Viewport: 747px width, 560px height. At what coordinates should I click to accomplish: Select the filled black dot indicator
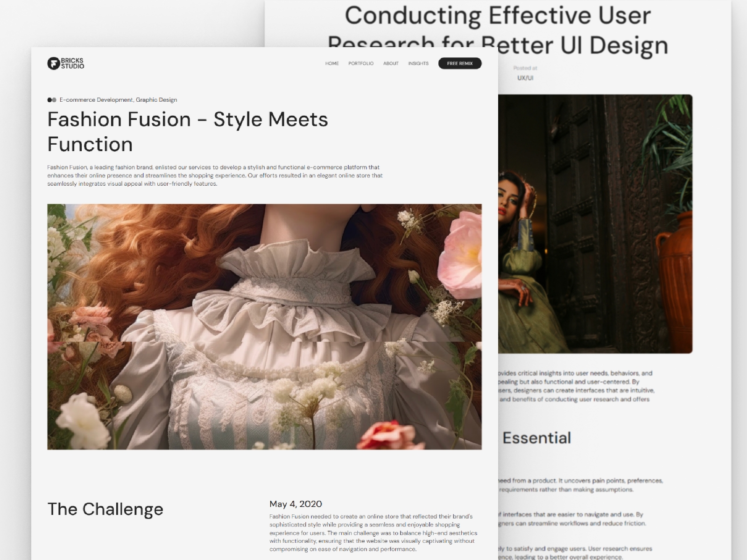pos(49,100)
